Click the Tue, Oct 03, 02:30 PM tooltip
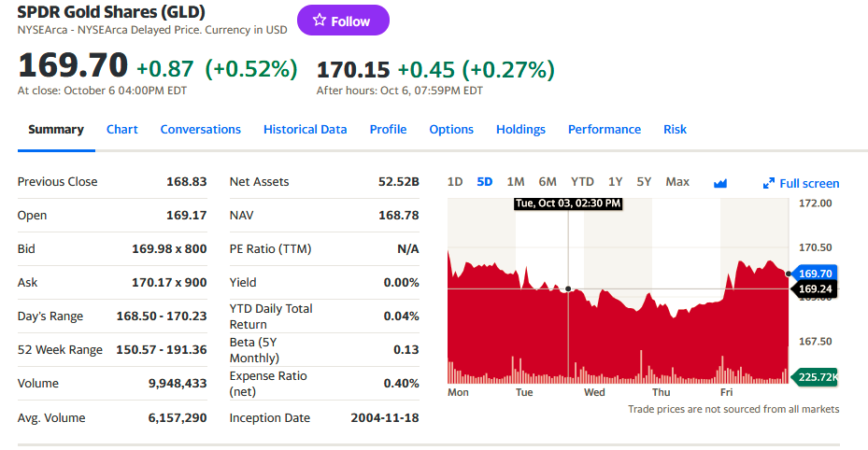The image size is (868, 450). [568, 204]
